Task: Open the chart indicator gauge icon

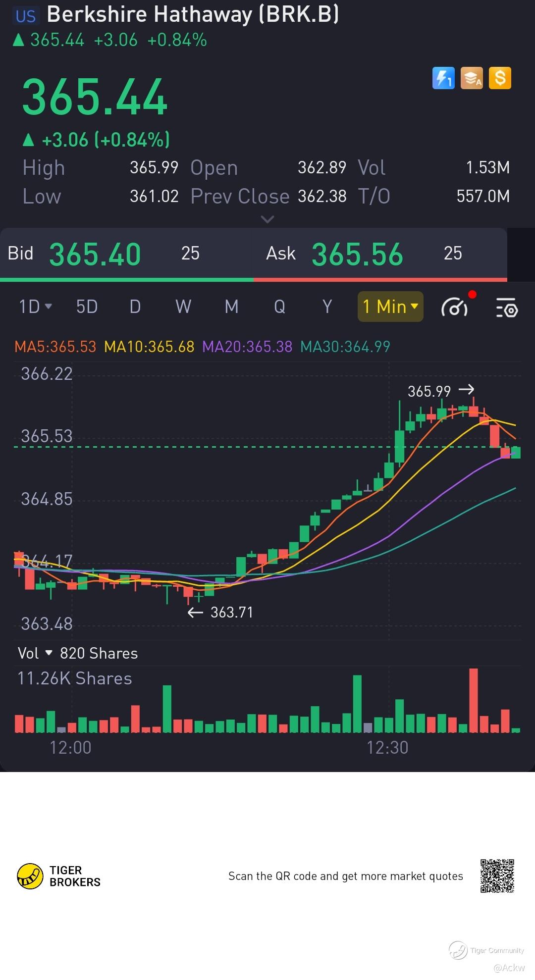Action: 455,308
